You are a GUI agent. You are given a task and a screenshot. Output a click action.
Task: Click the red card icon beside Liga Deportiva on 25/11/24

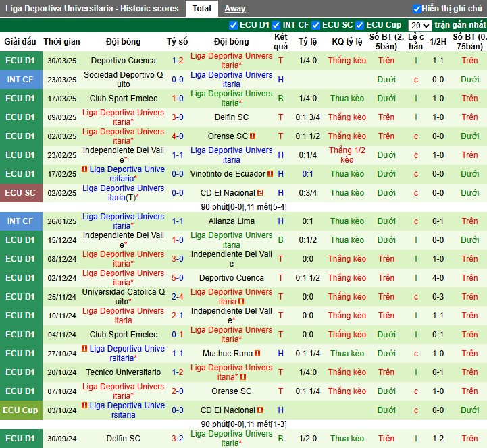(241, 301)
